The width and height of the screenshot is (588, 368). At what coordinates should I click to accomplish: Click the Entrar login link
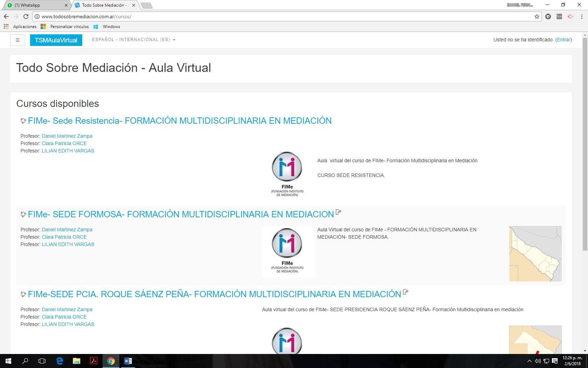click(x=563, y=40)
